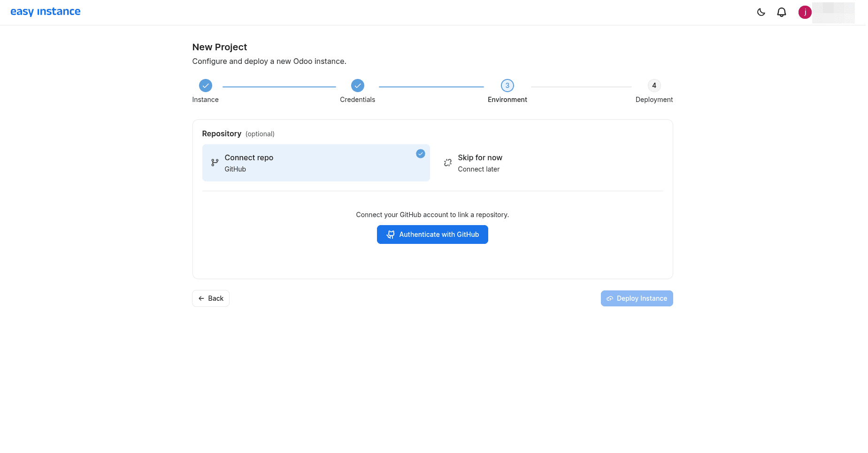Image resolution: width=868 pixels, height=453 pixels.
Task: Go to the completed Credentials step
Action: click(x=358, y=86)
